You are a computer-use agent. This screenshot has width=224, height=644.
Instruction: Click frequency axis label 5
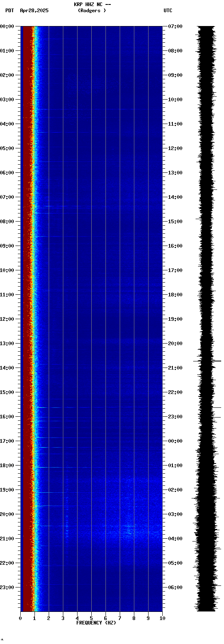[x=91, y=618]
